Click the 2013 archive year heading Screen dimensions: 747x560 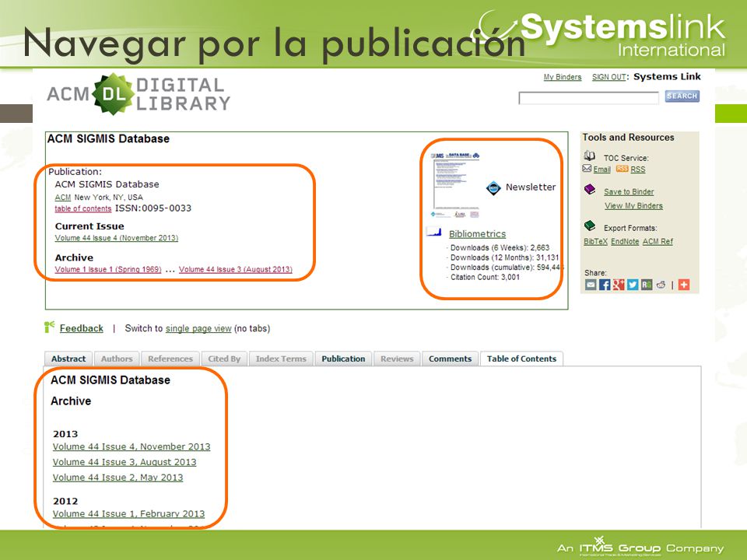pos(65,434)
